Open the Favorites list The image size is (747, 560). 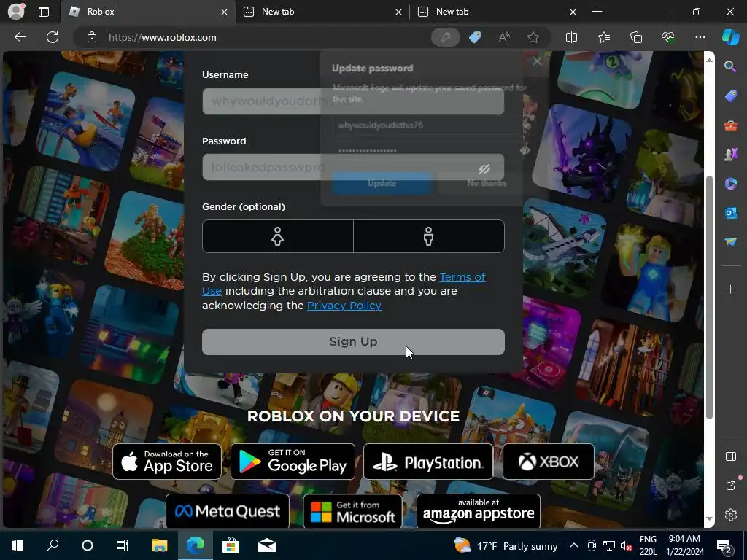click(x=603, y=37)
